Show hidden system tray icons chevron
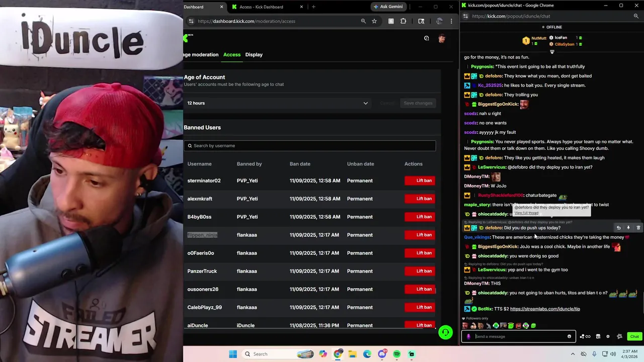644x362 pixels. coord(573,354)
